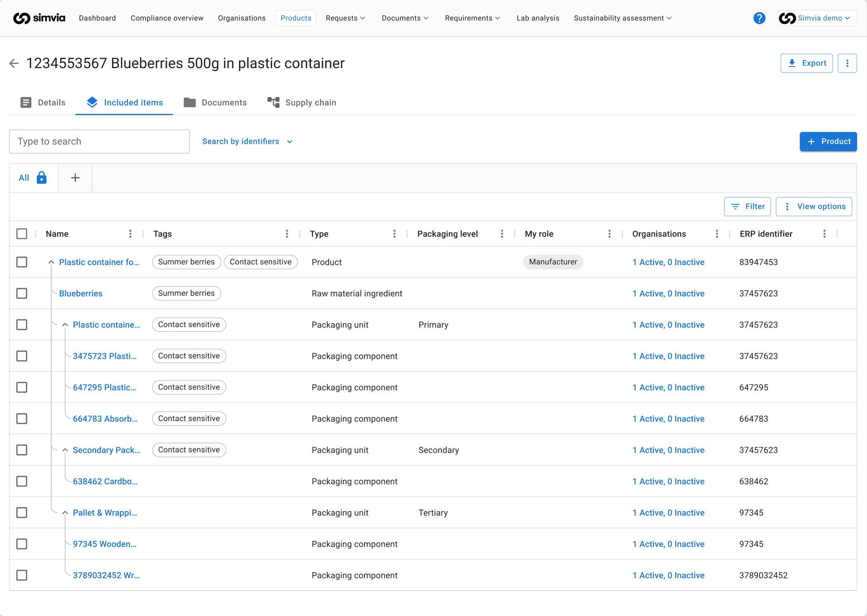
Task: Open the Documents dropdown in top navigation
Action: coord(405,18)
